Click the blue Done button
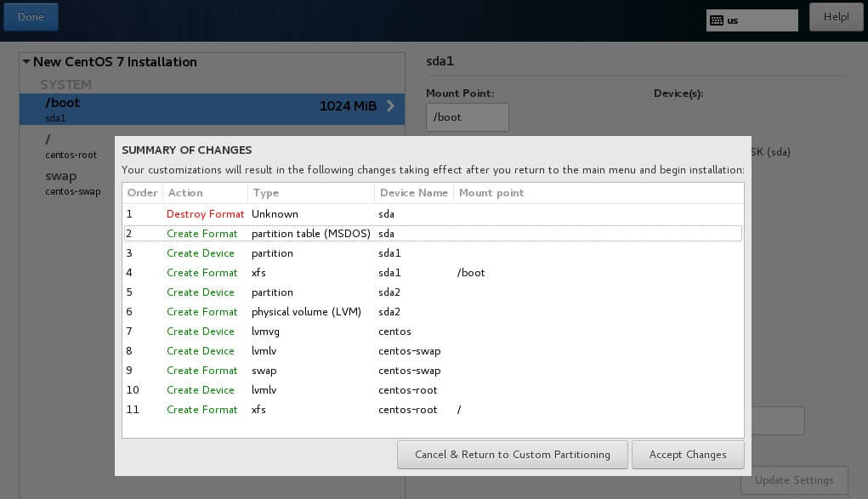 point(31,17)
